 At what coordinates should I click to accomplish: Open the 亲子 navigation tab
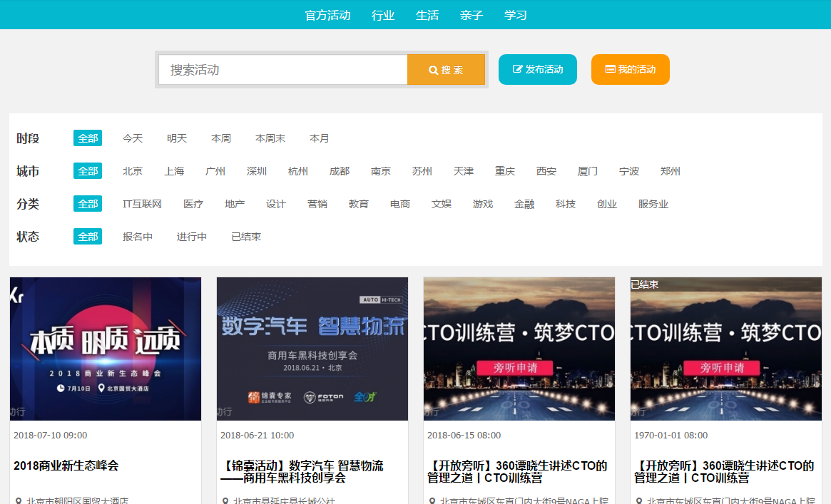click(x=471, y=16)
